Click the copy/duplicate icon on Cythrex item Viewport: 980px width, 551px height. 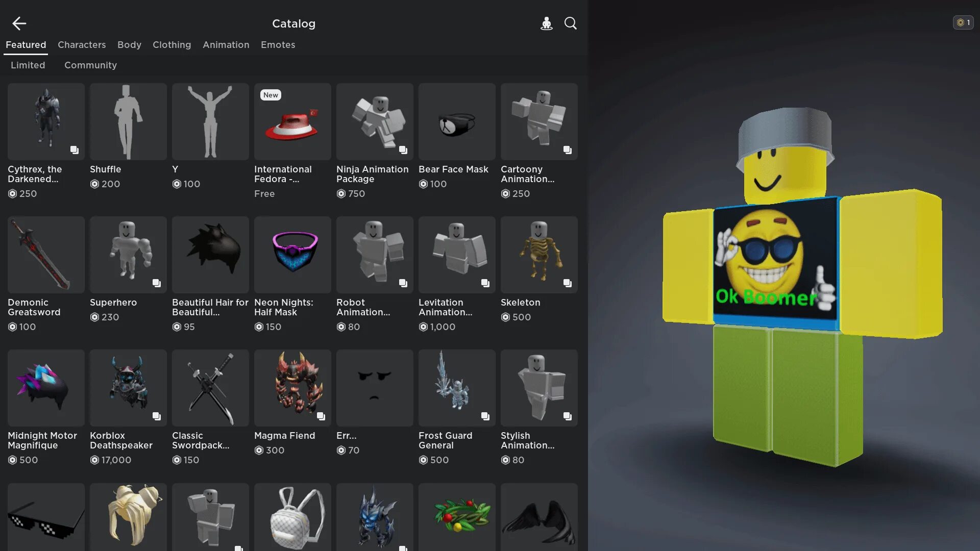[x=74, y=149]
